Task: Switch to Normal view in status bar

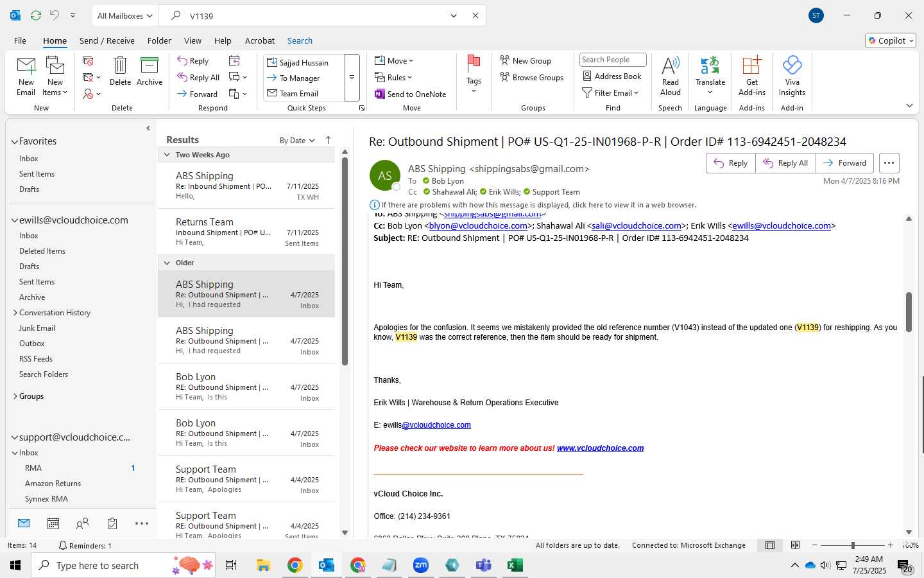Action: pyautogui.click(x=770, y=545)
